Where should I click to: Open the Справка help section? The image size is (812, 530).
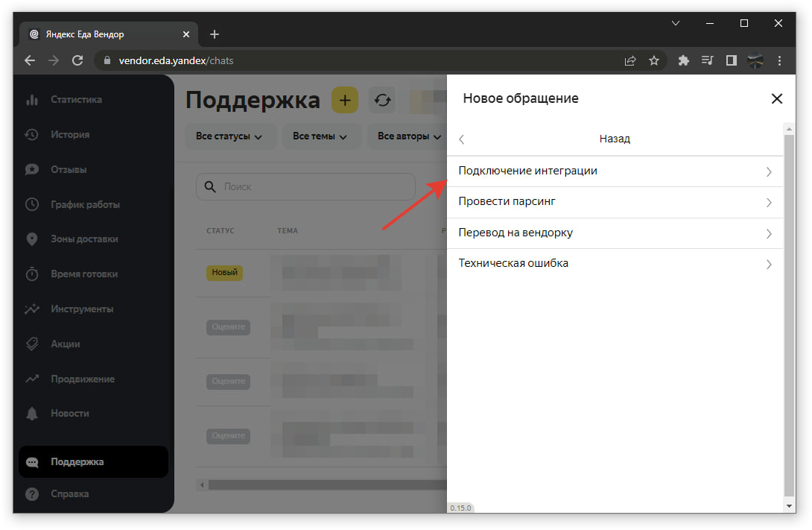coord(69,494)
